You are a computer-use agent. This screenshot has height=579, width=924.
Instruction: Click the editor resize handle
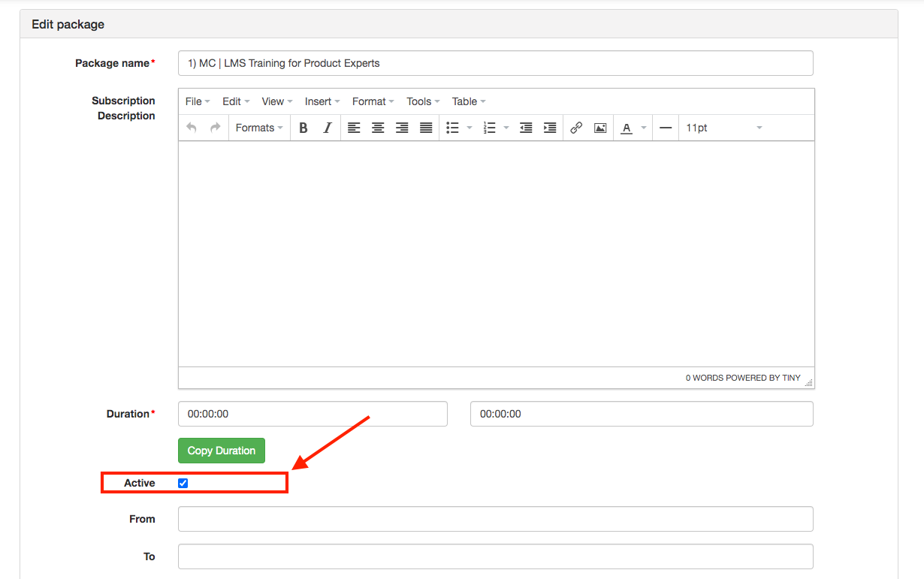[809, 382]
